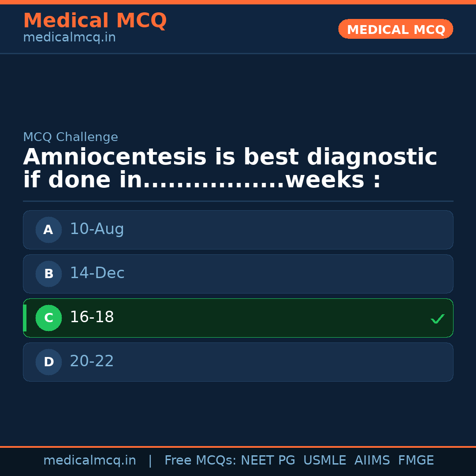Image resolution: width=476 pixels, height=476 pixels.
Task: Click "NEET PG" in the footer
Action: (x=268, y=461)
